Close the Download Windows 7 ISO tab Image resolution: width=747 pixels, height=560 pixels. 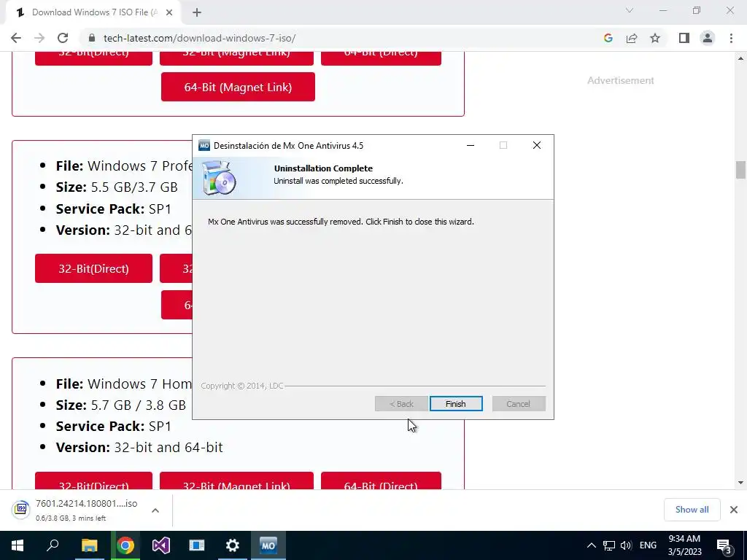tap(169, 13)
